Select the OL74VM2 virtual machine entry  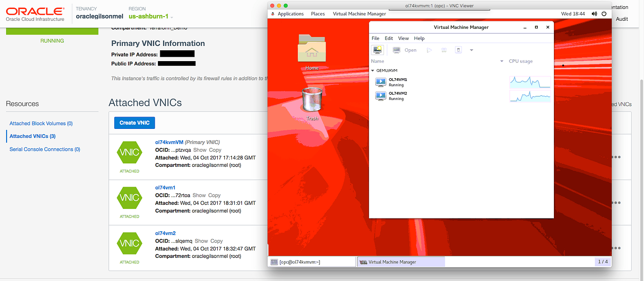pyautogui.click(x=397, y=96)
